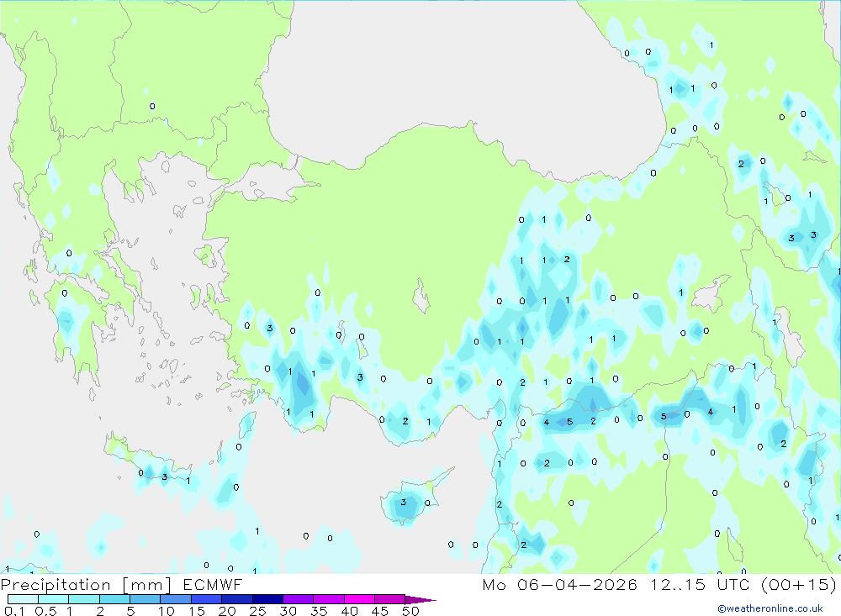Click the '10' legend scale label
Viewport: 841px width, 616px height.
pyautogui.click(x=167, y=611)
